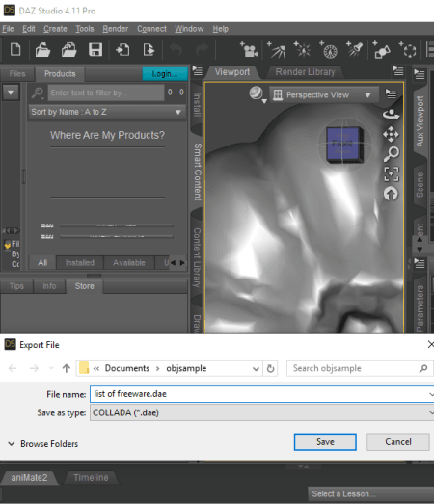Viewport: 434px width, 504px height.
Task: Open the File menu
Action: pyautogui.click(x=8, y=29)
